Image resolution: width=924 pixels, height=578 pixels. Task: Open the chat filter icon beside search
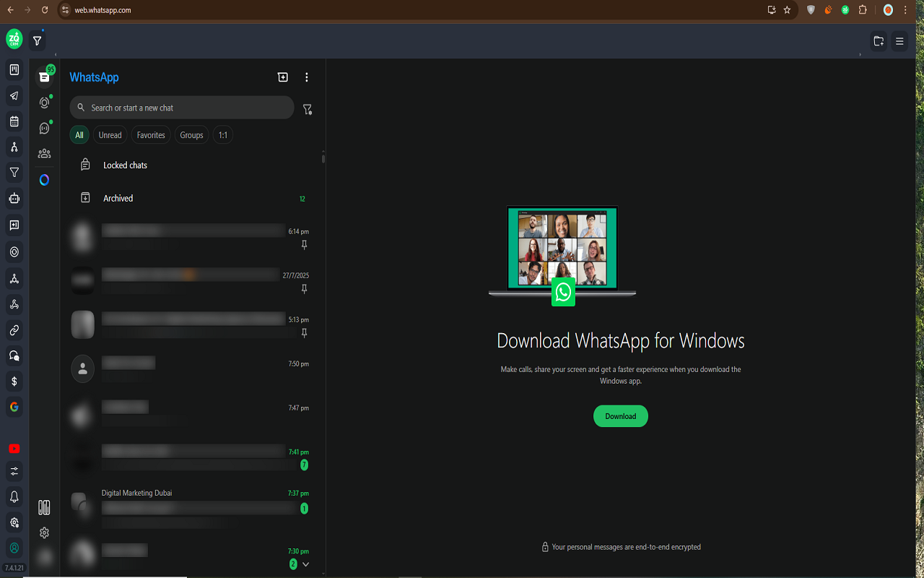308,108
